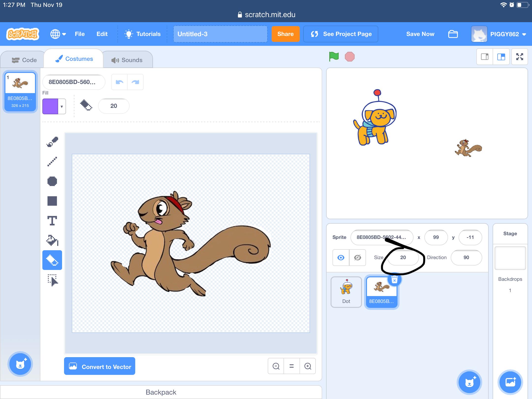Switch to the Code tab

coord(24,60)
